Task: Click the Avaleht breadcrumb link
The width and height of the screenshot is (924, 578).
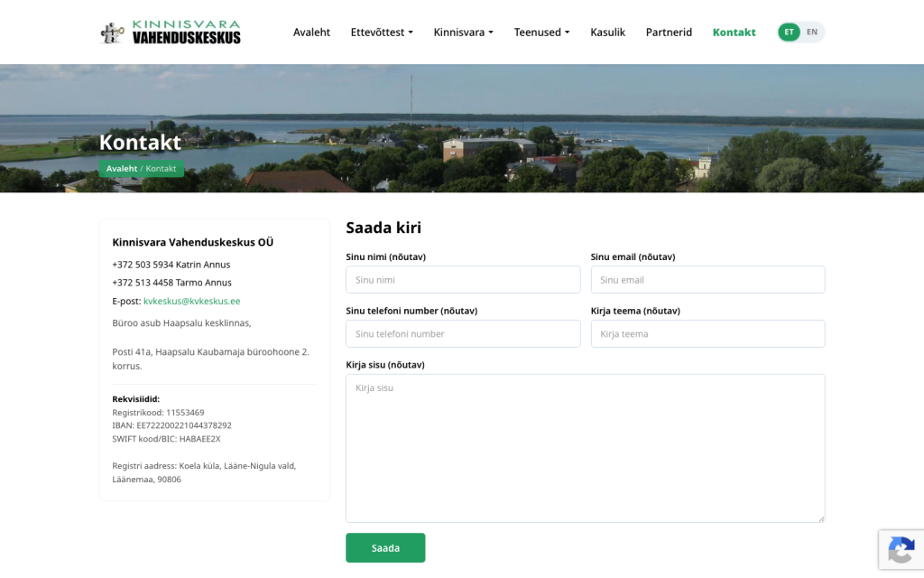Action: point(122,169)
